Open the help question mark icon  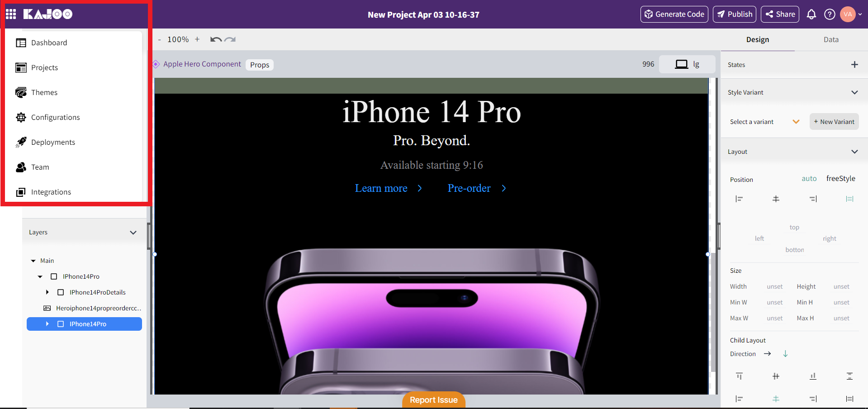(x=830, y=14)
